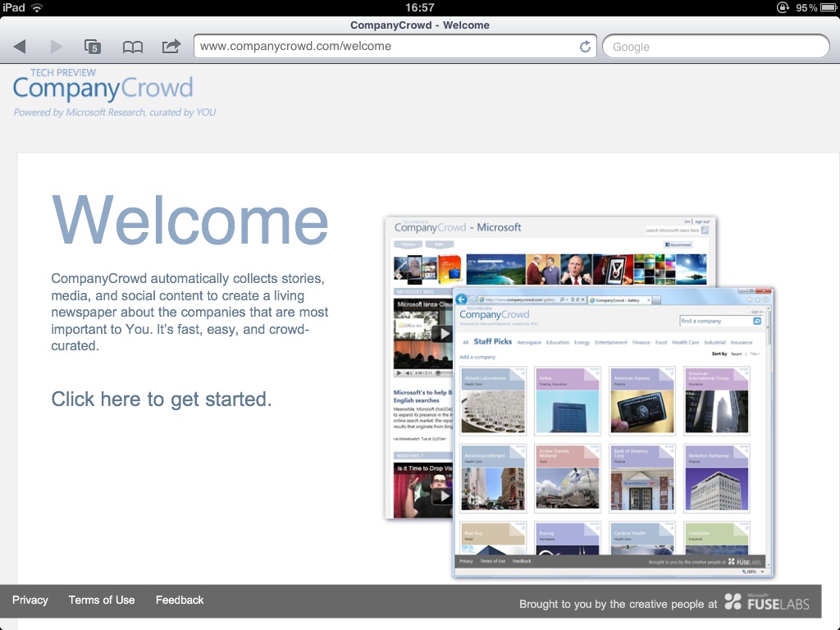
Task: Open the bookmarks book icon
Action: coord(132,47)
